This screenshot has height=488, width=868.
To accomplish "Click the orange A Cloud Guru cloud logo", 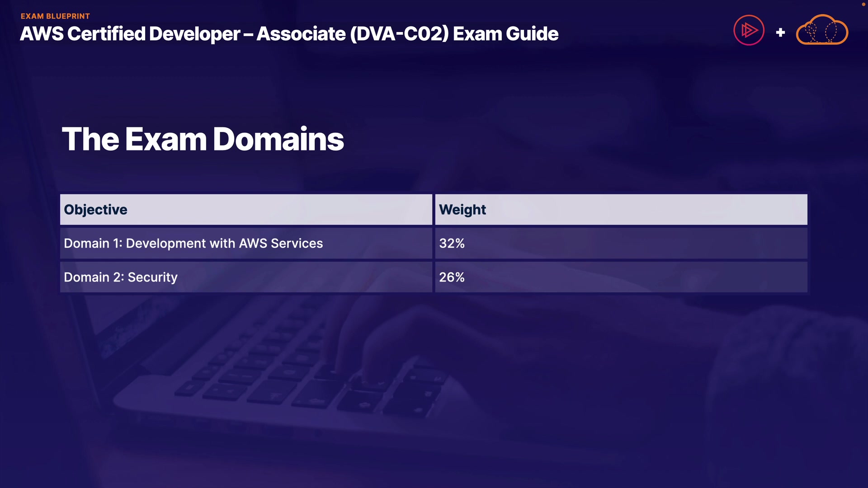I will coord(821,31).
